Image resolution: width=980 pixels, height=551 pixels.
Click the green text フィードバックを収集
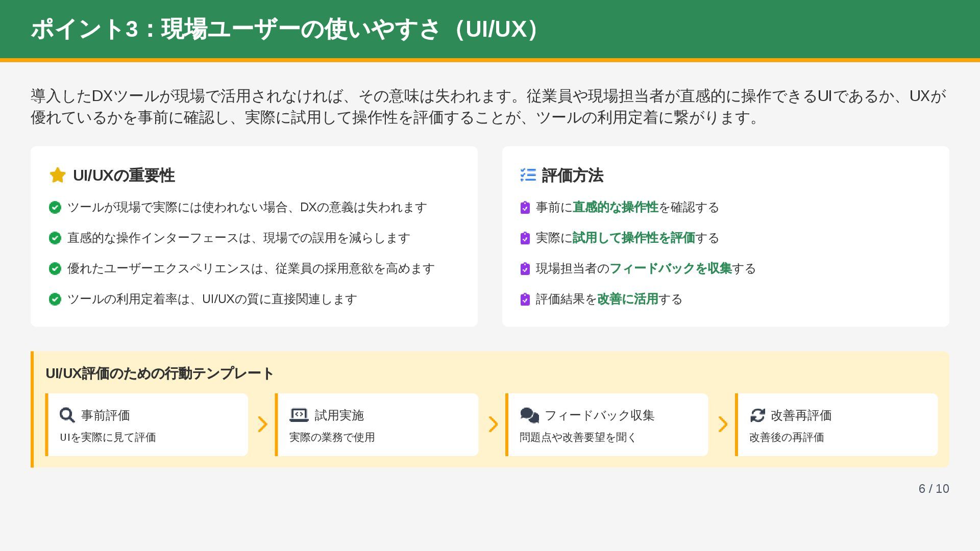tap(671, 269)
